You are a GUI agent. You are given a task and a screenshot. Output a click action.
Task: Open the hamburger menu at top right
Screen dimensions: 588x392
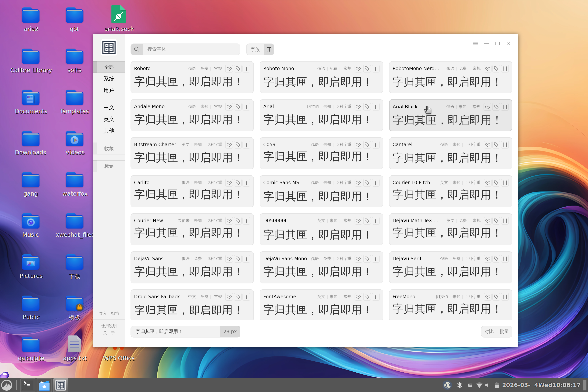pos(475,44)
